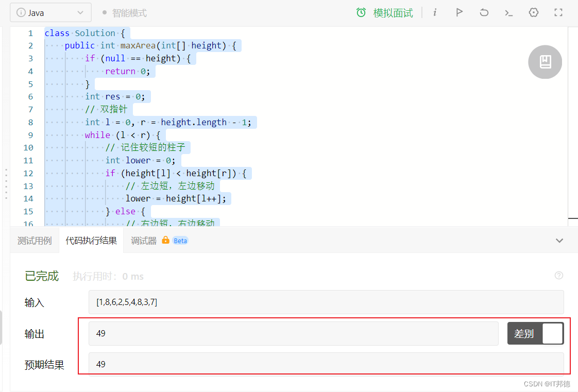The width and height of the screenshot is (578, 392).
Task: Click the help question mark icon
Action: tap(559, 276)
